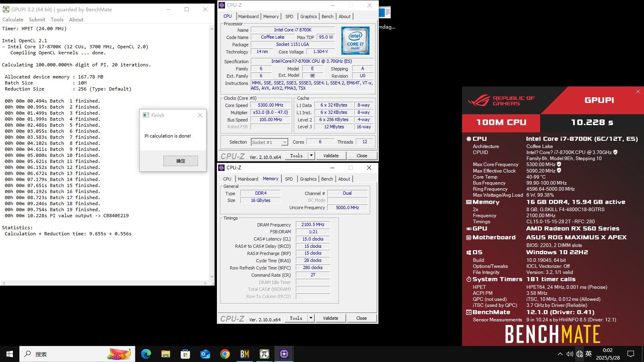The image size is (644, 362).
Task: Open Microsoft Edge from taskbar
Action: pyautogui.click(x=146, y=354)
